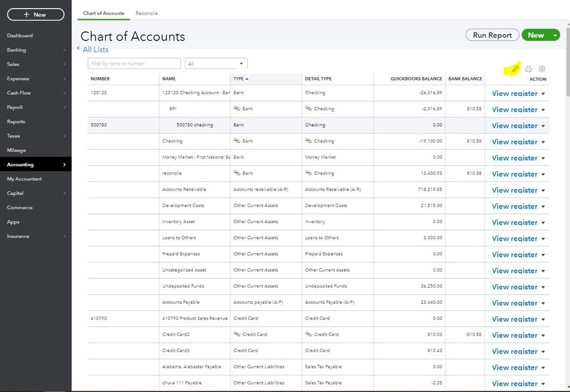
Task: Click the bank feed icon beside Credit Card2 type
Action: pyautogui.click(x=237, y=334)
